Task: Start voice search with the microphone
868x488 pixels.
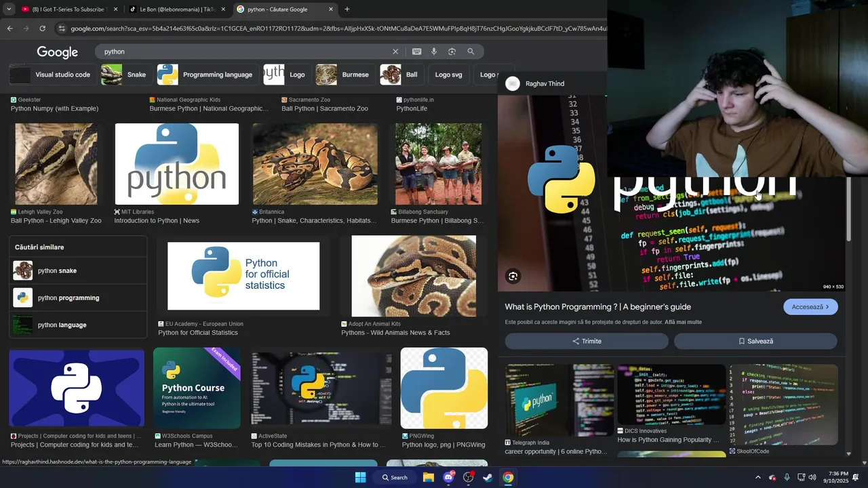Action: coord(434,52)
